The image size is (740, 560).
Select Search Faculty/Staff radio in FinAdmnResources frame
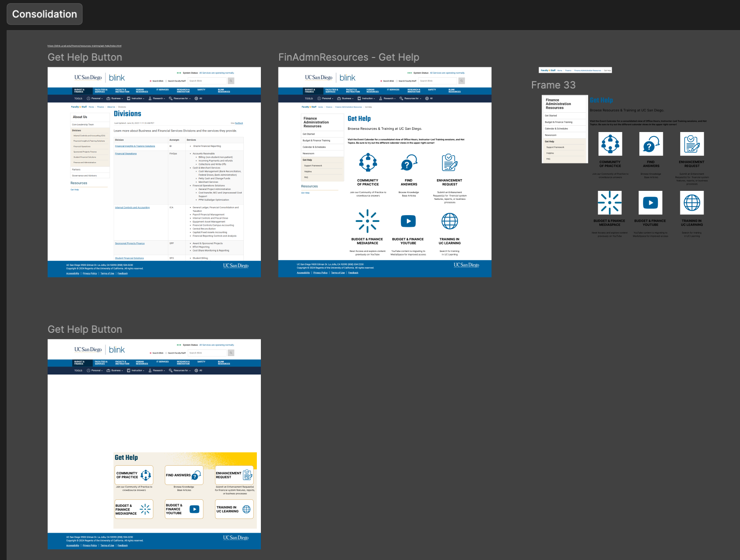tap(397, 81)
